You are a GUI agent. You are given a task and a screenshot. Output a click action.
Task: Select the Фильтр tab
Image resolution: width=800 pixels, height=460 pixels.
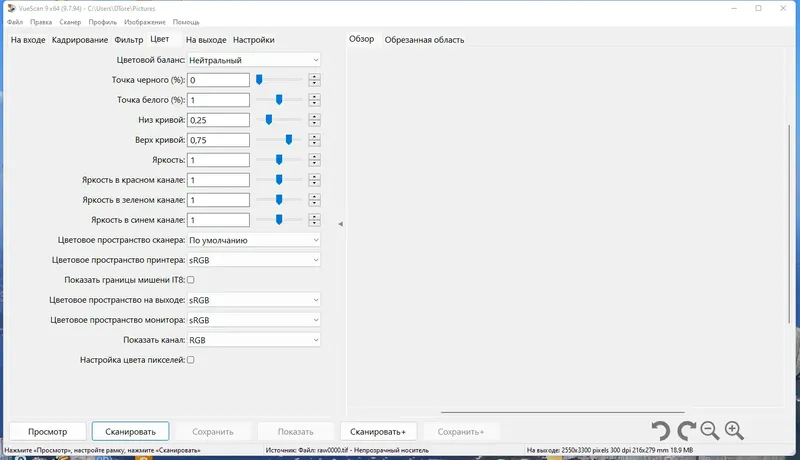click(129, 40)
